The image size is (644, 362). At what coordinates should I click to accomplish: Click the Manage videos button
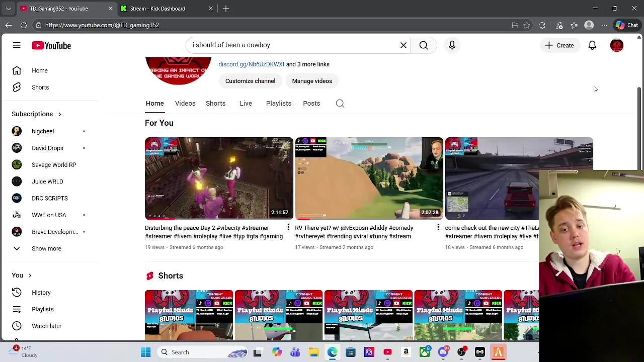tap(312, 81)
